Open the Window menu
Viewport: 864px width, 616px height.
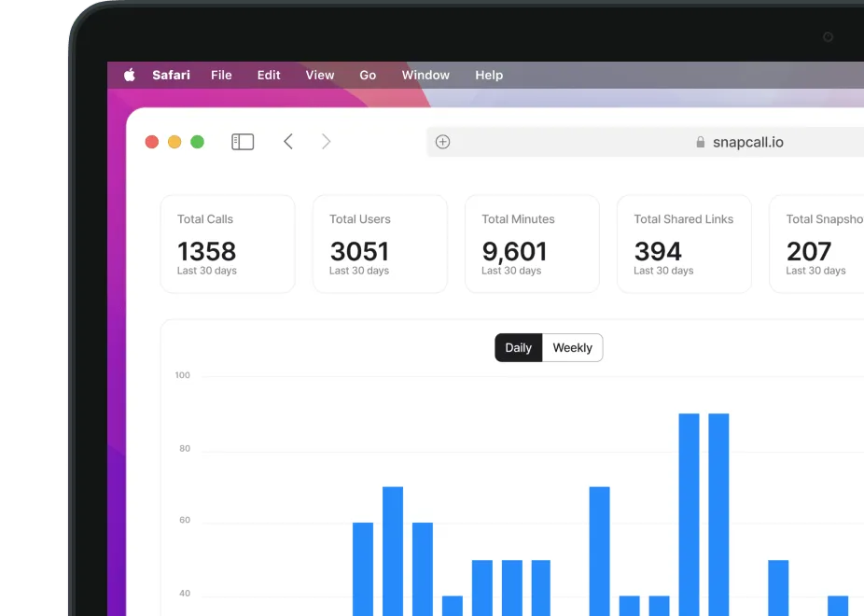[425, 75]
